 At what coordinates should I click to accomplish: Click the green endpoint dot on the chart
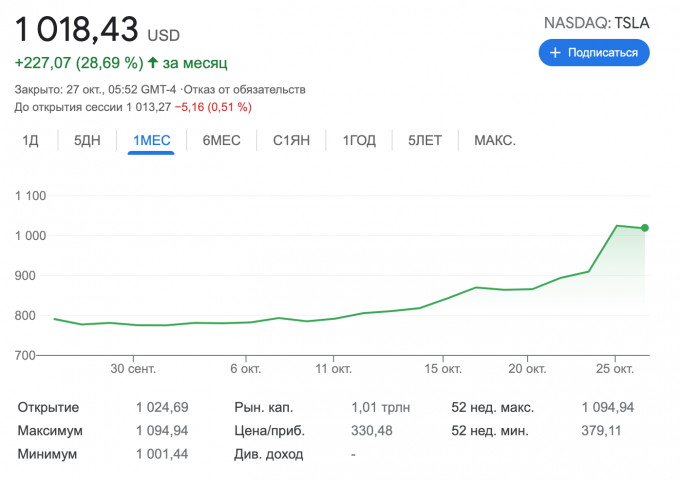645,228
